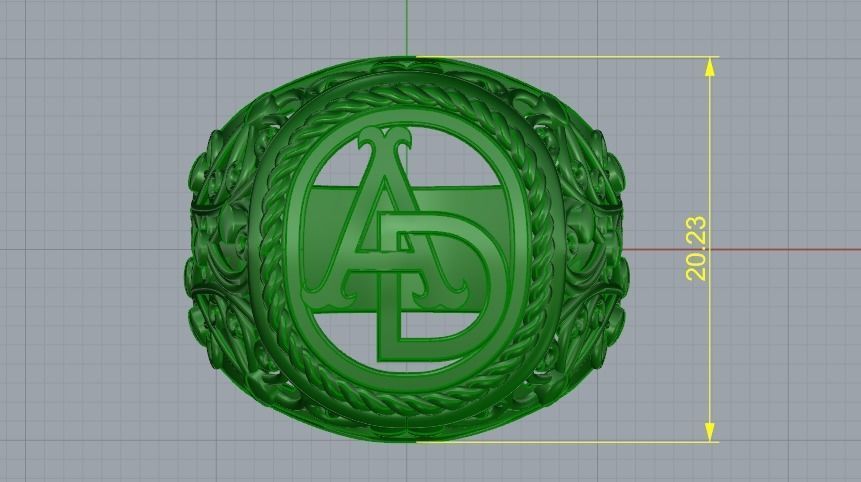Click the AD monogram on ring
Viewport: 861px width, 482px height.
point(407,246)
